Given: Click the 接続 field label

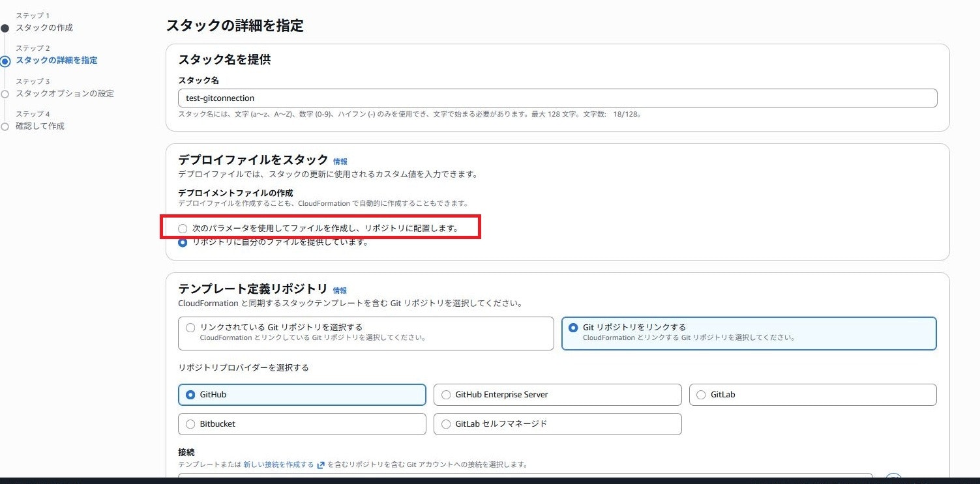Looking at the screenshot, I should point(186,452).
